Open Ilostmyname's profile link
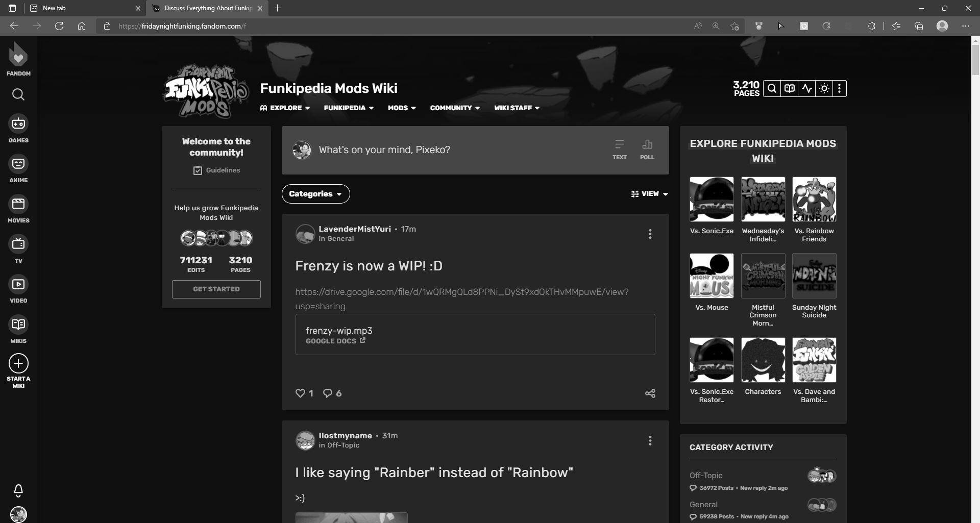This screenshot has width=980, height=523. [x=345, y=436]
